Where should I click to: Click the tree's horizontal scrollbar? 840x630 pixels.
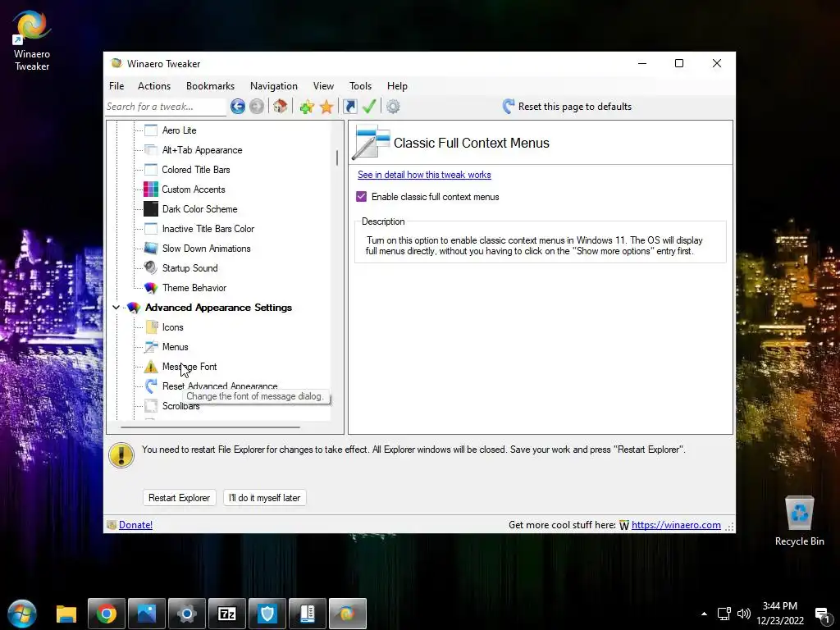211,427
